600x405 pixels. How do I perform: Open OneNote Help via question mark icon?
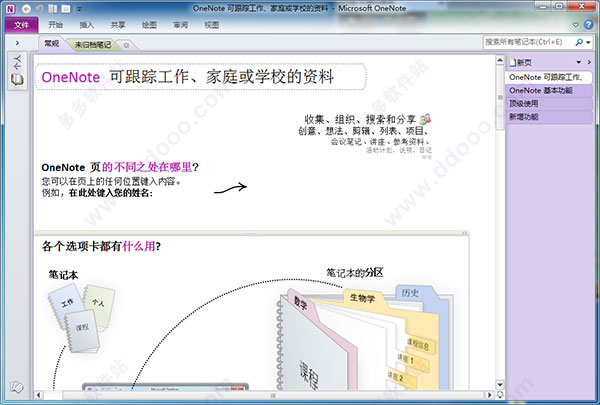pos(589,24)
